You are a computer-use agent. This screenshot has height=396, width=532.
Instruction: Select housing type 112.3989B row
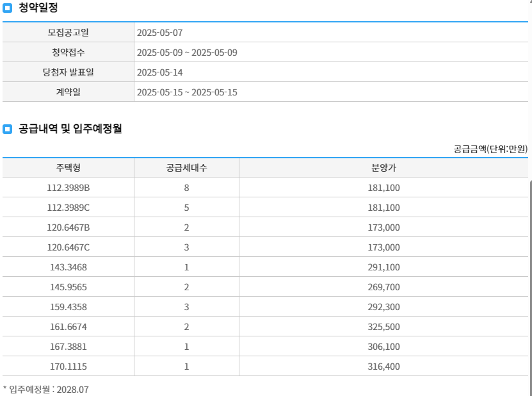coord(69,187)
